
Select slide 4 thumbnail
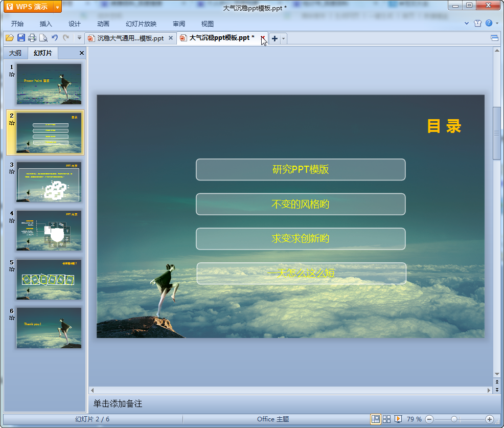click(x=49, y=231)
